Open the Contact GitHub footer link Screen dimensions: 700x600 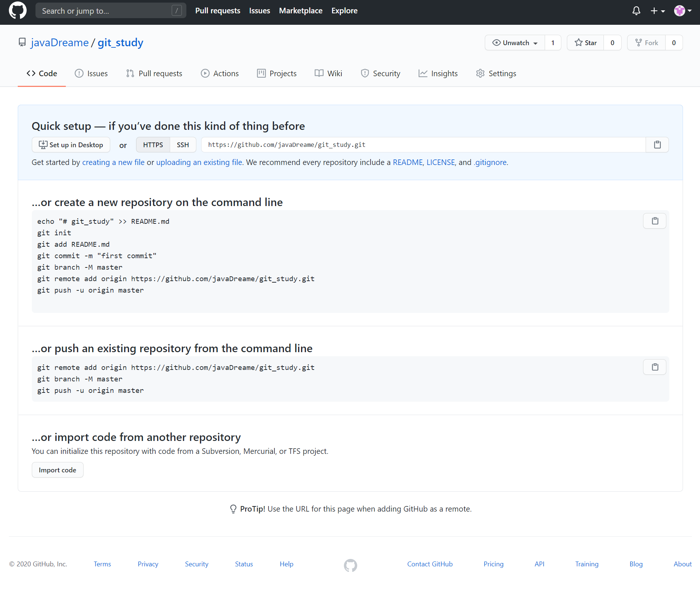point(430,564)
